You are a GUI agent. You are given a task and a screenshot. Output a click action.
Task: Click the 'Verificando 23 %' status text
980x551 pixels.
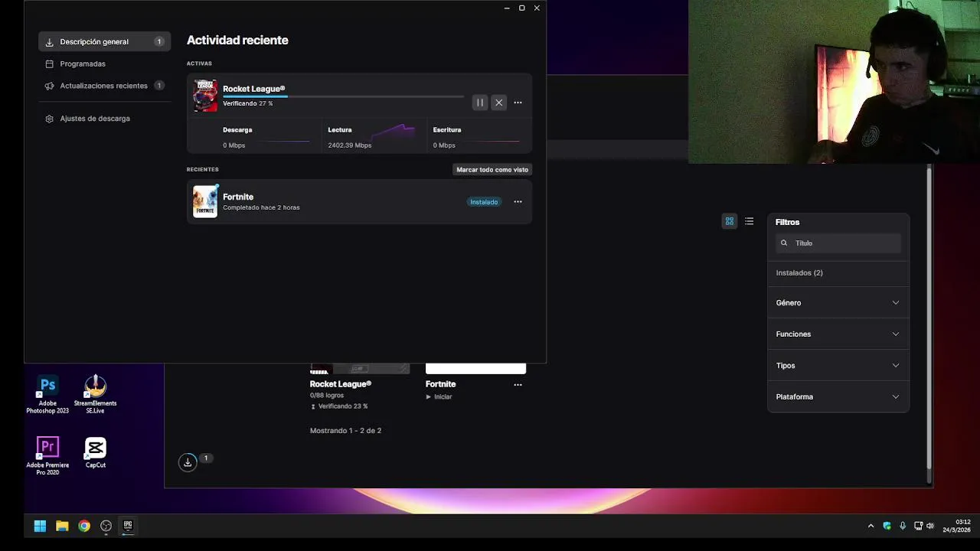tap(343, 406)
